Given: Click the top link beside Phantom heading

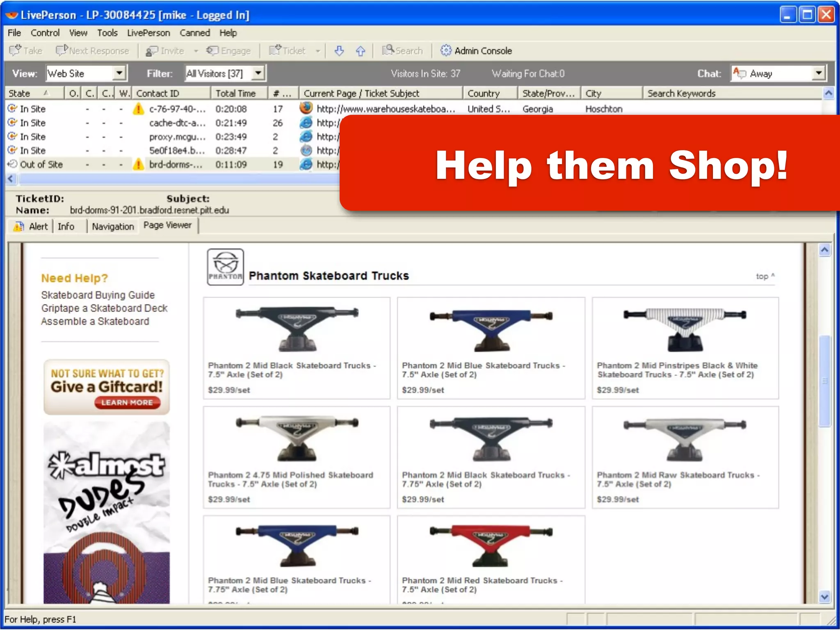Looking at the screenshot, I should click(765, 276).
